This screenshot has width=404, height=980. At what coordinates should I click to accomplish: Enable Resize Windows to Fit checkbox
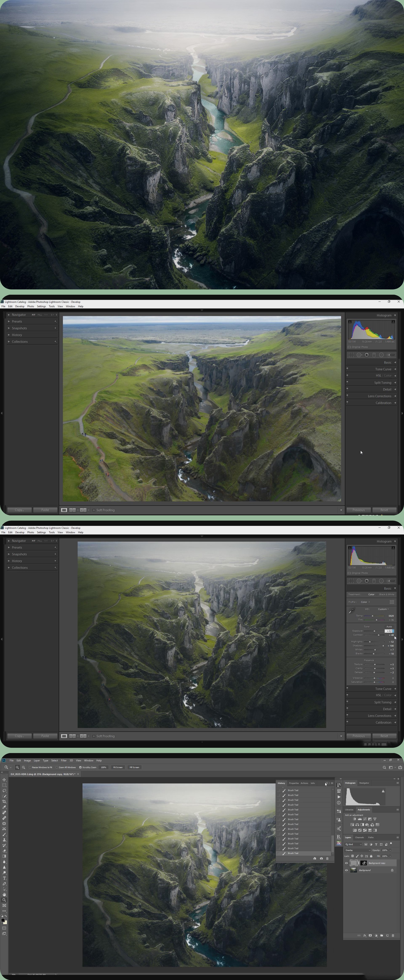pyautogui.click(x=30, y=767)
